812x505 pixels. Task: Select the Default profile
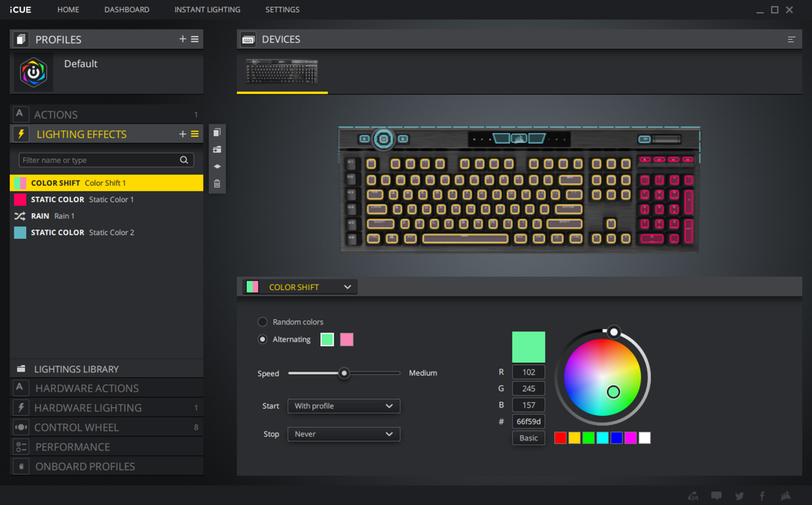[106, 72]
